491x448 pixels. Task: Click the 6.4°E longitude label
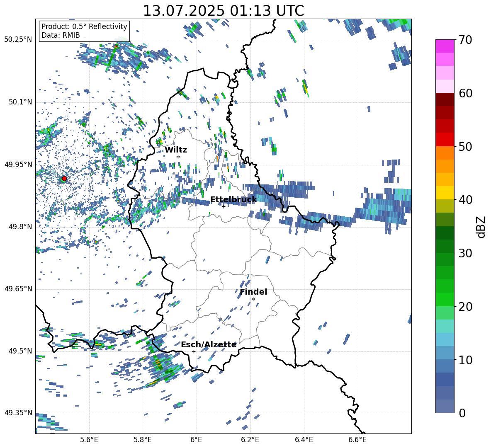point(304,440)
